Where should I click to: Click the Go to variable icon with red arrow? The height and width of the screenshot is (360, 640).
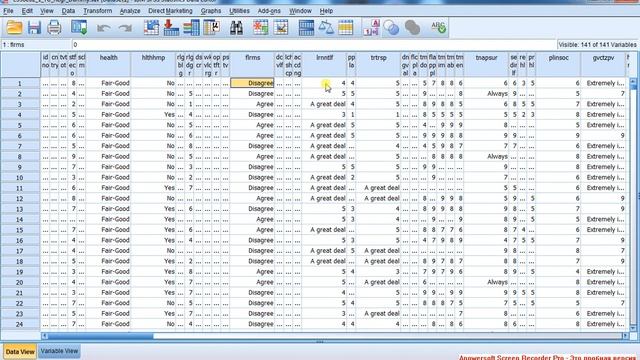(171, 27)
